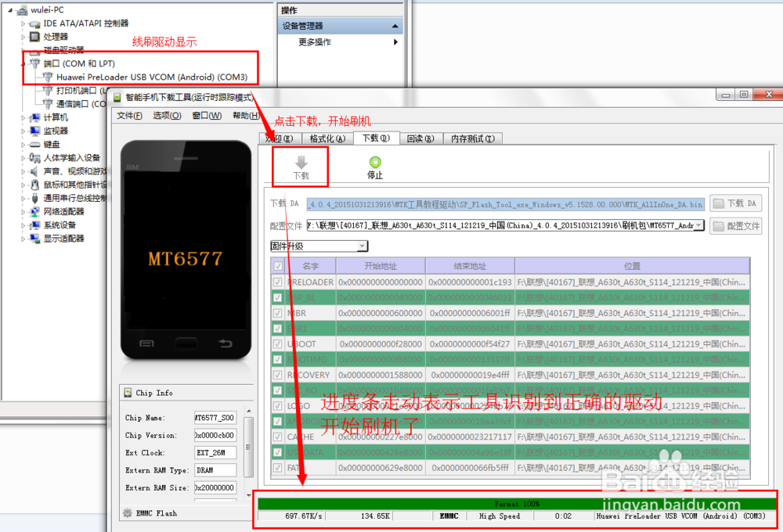Open the File menu in flash tool
783x532 pixels.
[x=129, y=116]
